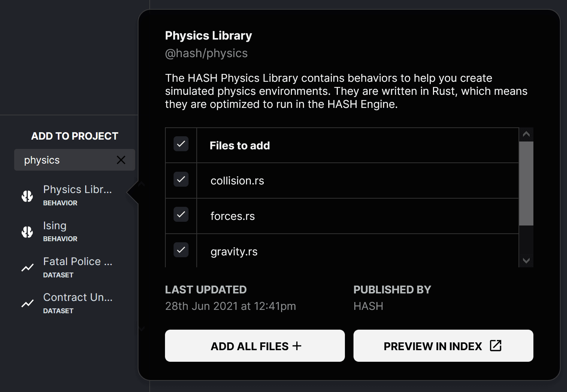
Task: Toggle the gravity.rs file checkbox
Action: click(181, 250)
